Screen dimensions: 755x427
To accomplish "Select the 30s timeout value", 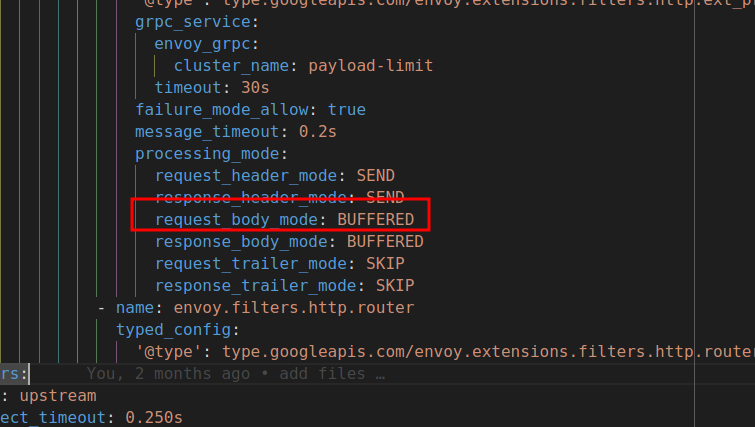I will (251, 88).
